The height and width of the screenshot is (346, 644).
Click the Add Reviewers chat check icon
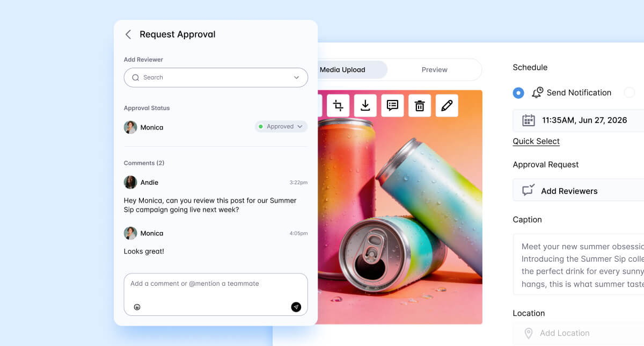(529, 190)
